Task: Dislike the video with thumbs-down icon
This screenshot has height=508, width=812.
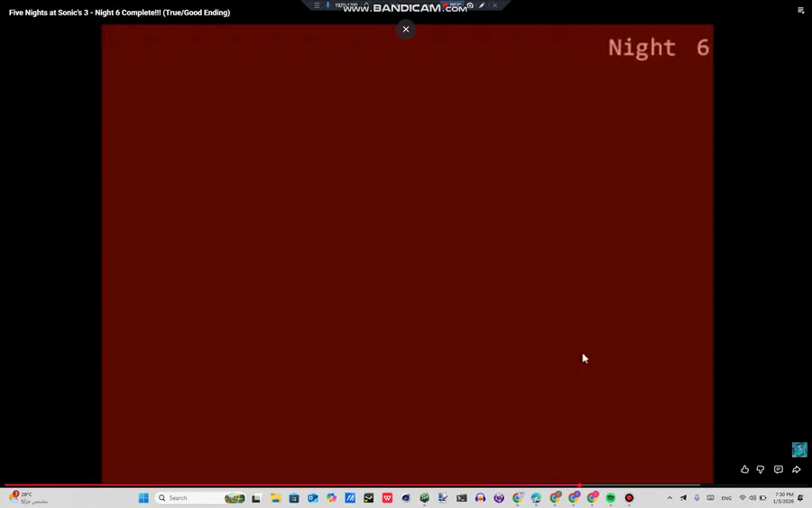Action: click(x=761, y=469)
